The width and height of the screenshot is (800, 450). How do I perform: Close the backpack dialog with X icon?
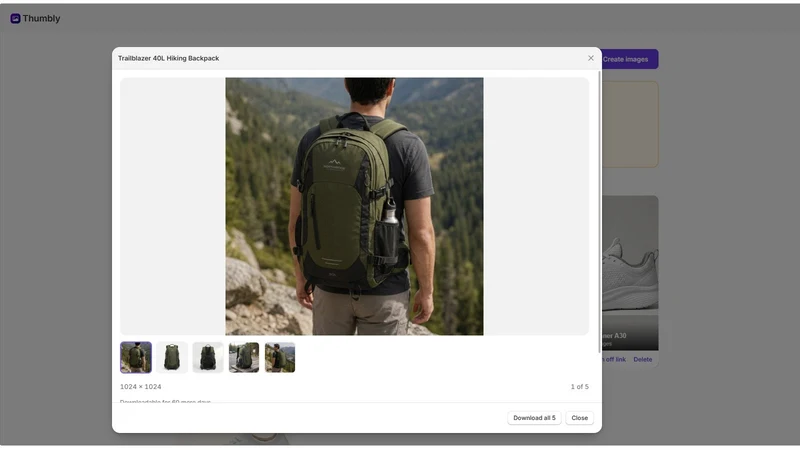tap(591, 58)
